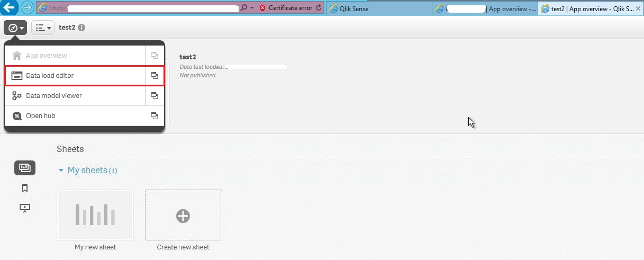
Task: Open Data model viewer from menu
Action: 75,96
